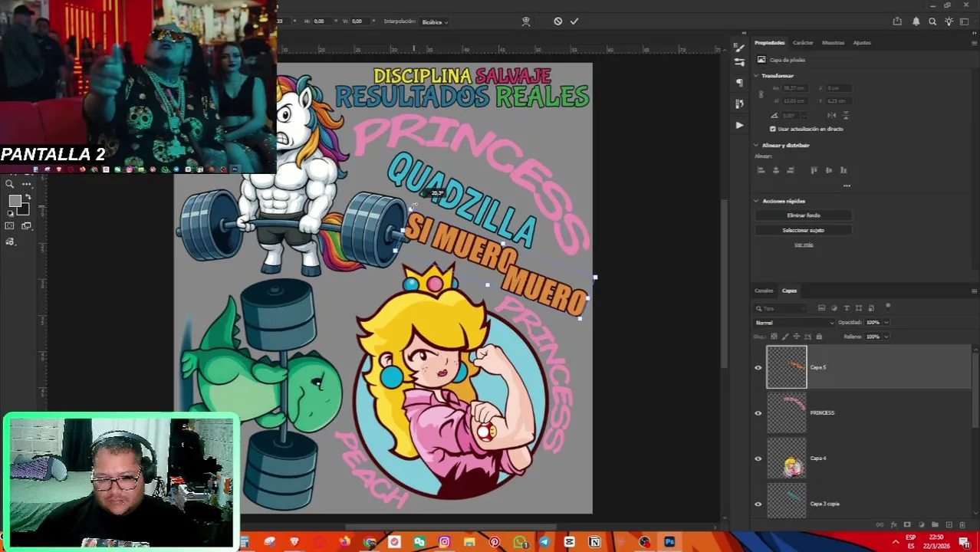Filter layers by shape icon
The height and width of the screenshot is (552, 980).
click(859, 308)
